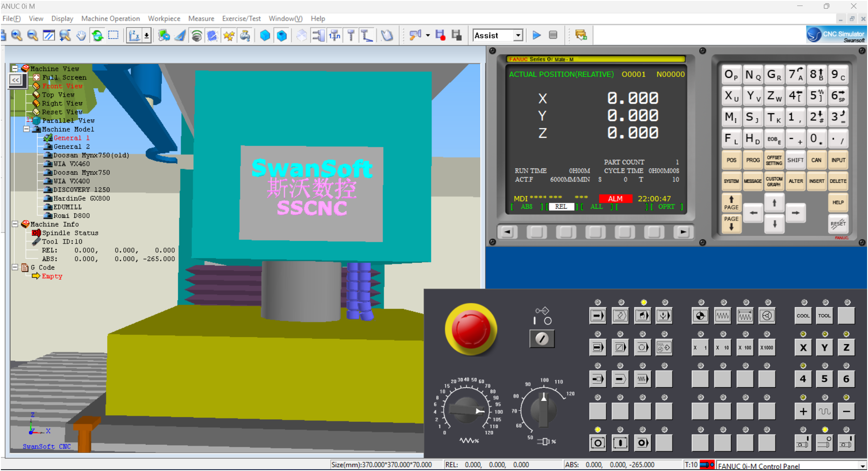Open the Measure menu
This screenshot has height=471, width=868.
click(x=201, y=18)
